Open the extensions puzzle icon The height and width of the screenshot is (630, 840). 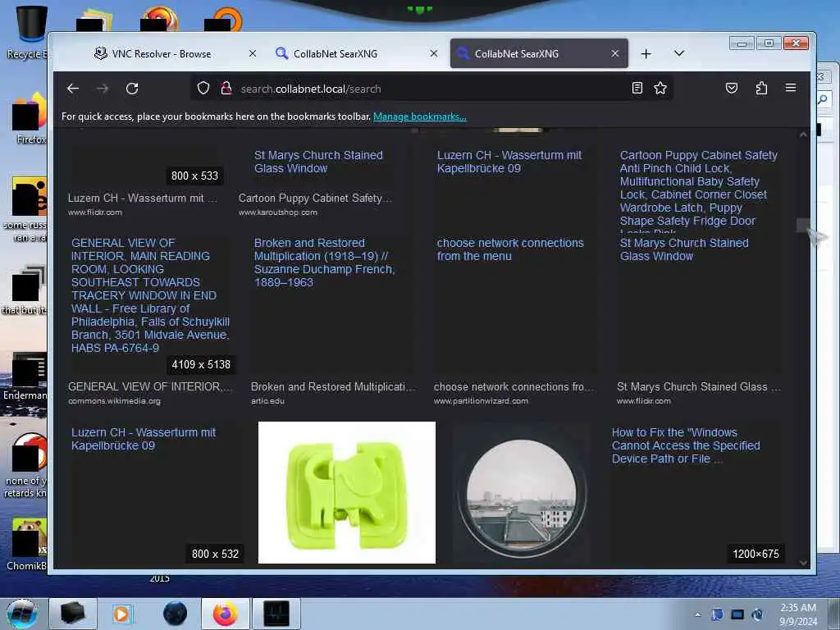click(761, 88)
